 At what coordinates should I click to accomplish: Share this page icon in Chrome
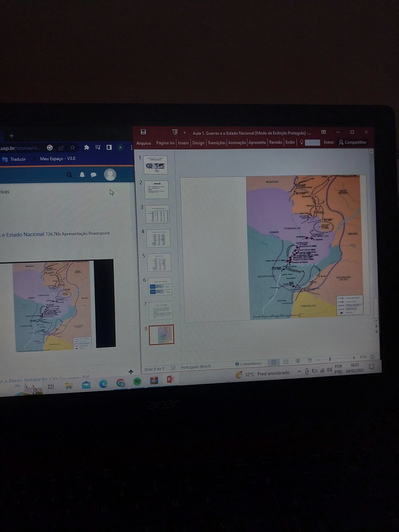(x=61, y=148)
